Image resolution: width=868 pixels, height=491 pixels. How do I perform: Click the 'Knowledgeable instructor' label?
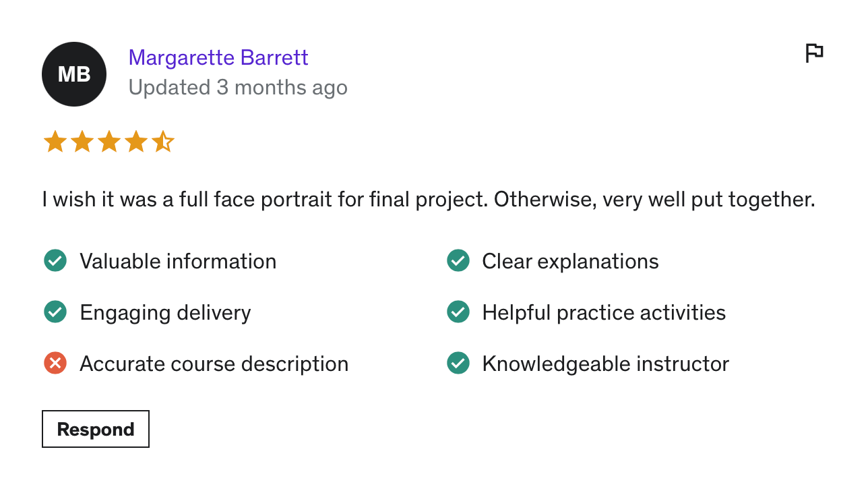click(x=605, y=364)
